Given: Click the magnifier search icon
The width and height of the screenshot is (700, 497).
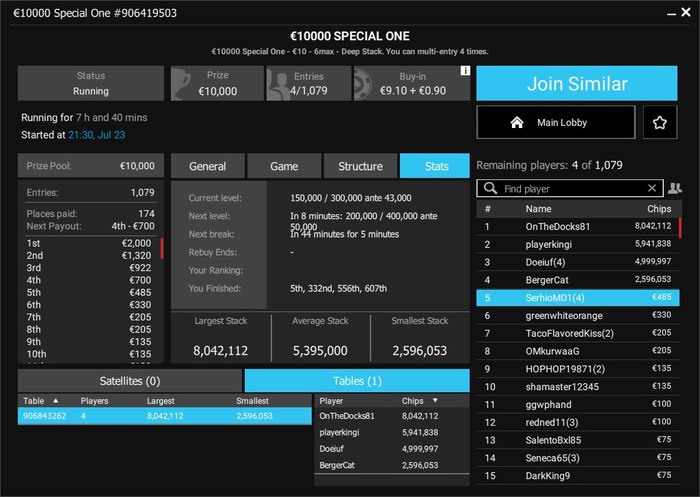Looking at the screenshot, I should pos(490,188).
